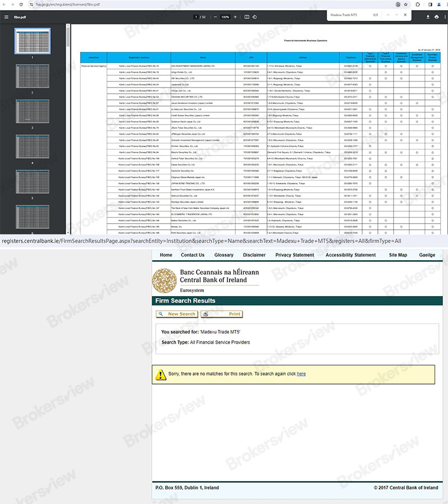The height and width of the screenshot is (504, 448).
Task: Zoom out the PDF with minus icon
Action: click(x=215, y=17)
